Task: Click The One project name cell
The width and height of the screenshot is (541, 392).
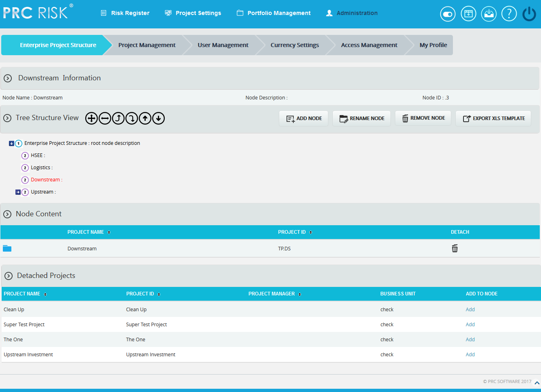Action: [13, 339]
